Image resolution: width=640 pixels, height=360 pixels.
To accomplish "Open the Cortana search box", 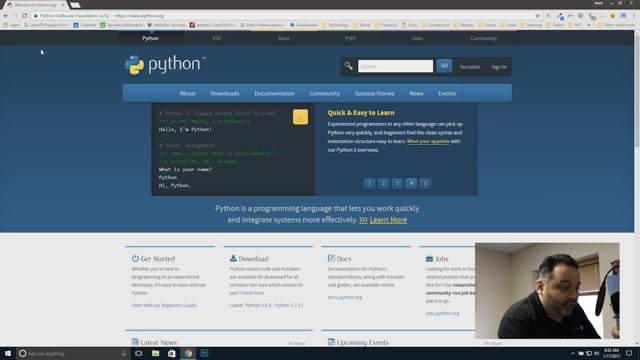I will [x=73, y=353].
